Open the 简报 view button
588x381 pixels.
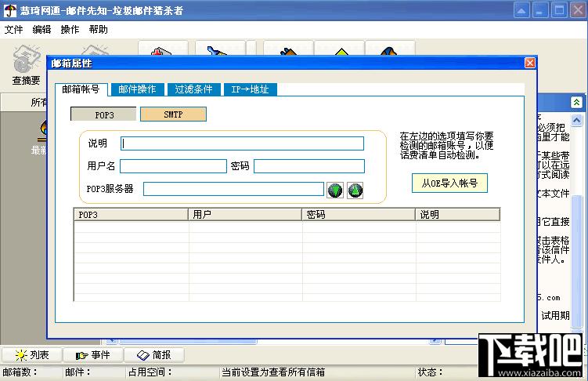(x=153, y=354)
